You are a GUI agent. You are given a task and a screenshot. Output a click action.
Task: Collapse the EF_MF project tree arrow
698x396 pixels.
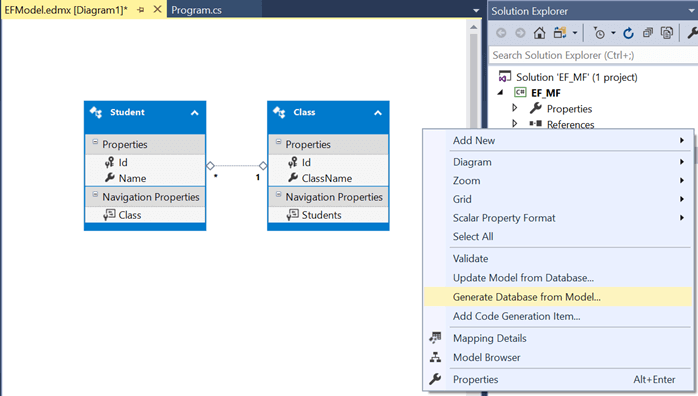coord(501,93)
